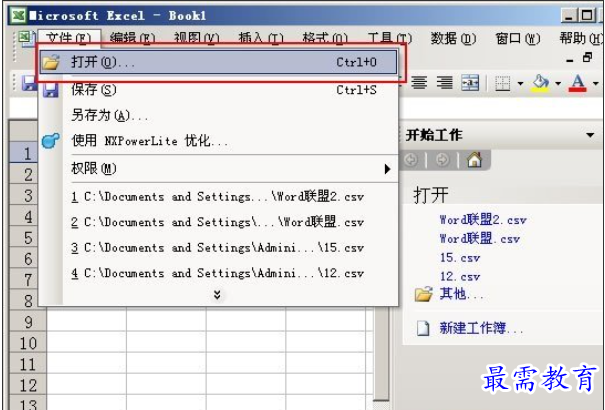Click the Borders toolbar icon
Viewport: 605px width, 410px height.
[x=502, y=83]
